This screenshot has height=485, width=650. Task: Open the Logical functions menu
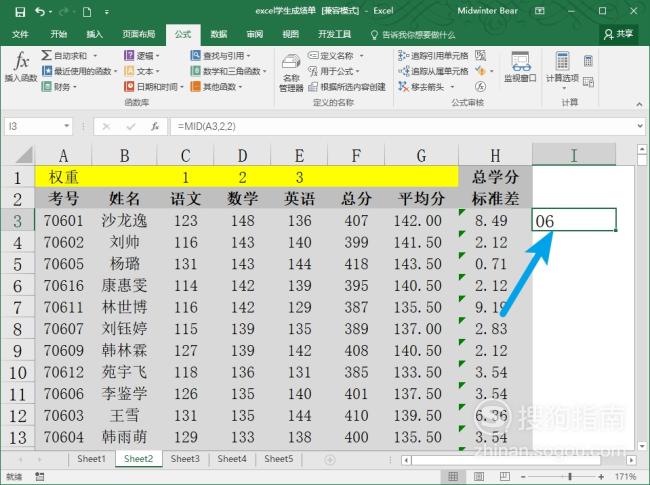(142, 56)
